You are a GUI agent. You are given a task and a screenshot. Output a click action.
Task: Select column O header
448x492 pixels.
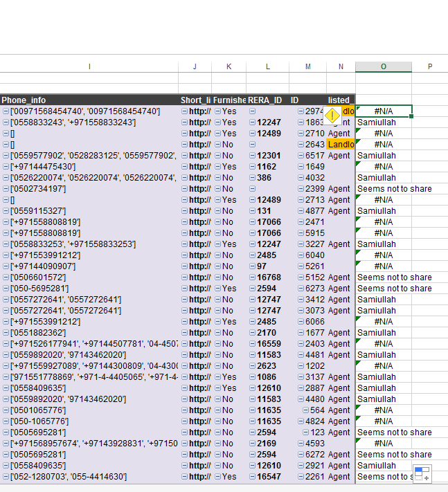[384, 66]
